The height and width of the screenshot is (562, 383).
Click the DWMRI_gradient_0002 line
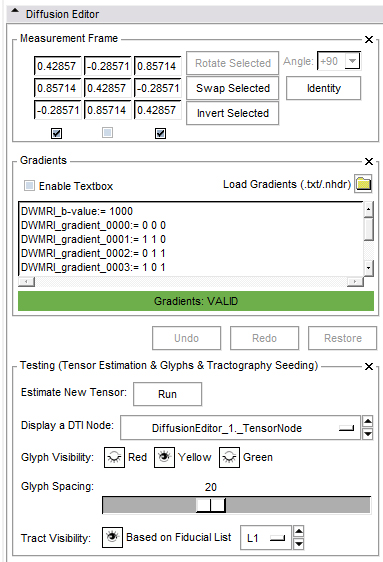click(93, 253)
